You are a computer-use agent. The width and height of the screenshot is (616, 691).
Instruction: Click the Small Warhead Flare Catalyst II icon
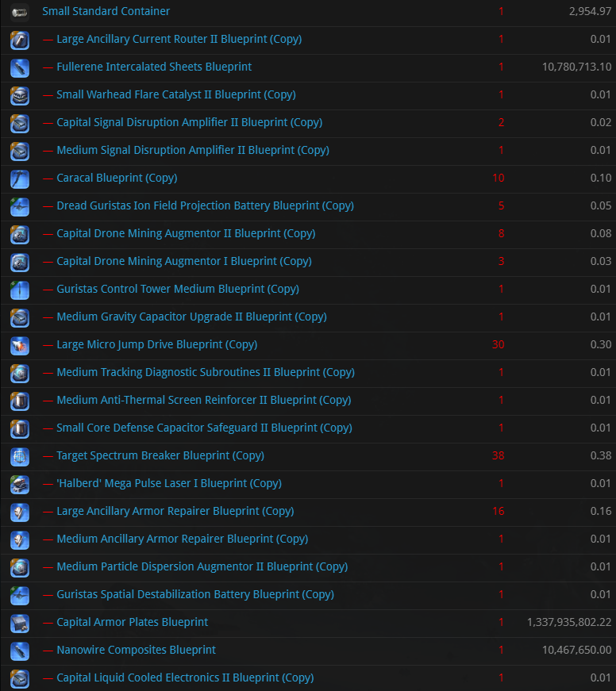point(19,96)
